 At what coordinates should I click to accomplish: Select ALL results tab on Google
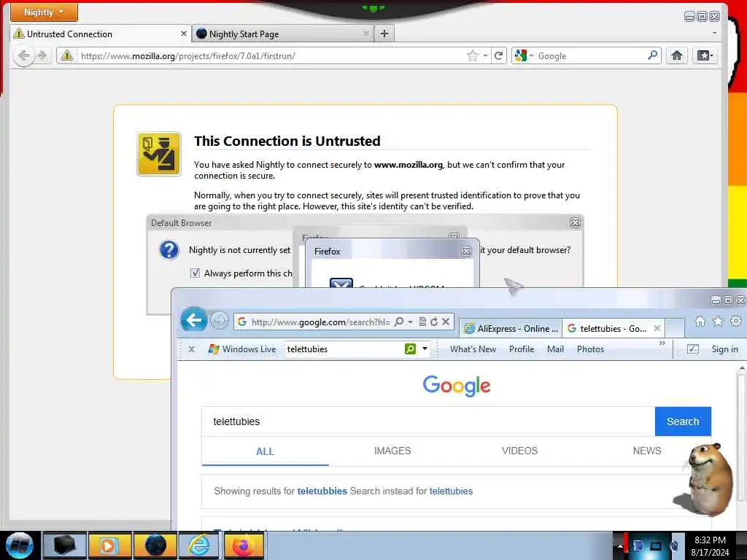coord(265,451)
